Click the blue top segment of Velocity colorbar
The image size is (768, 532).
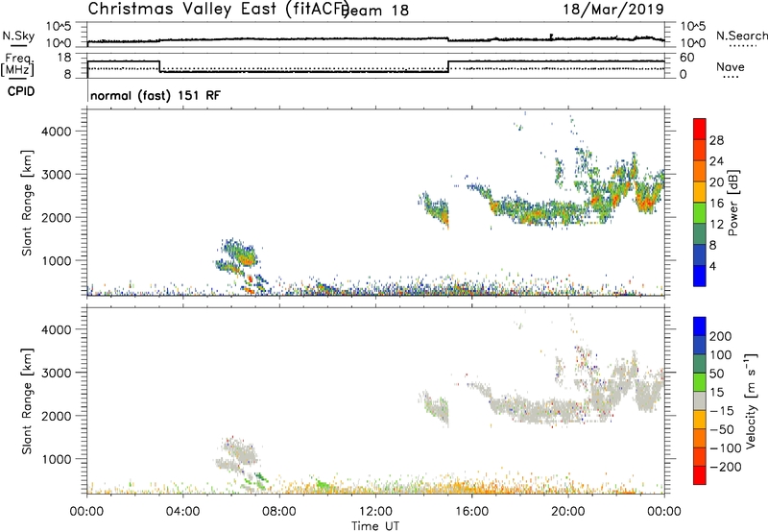pyautogui.click(x=700, y=326)
